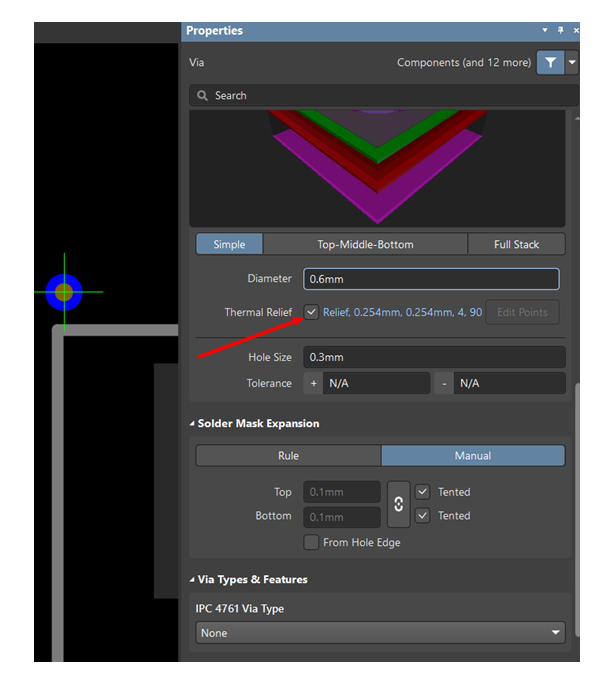Toggle the Top Tented checkbox
This screenshot has height=674, width=602.
[423, 492]
